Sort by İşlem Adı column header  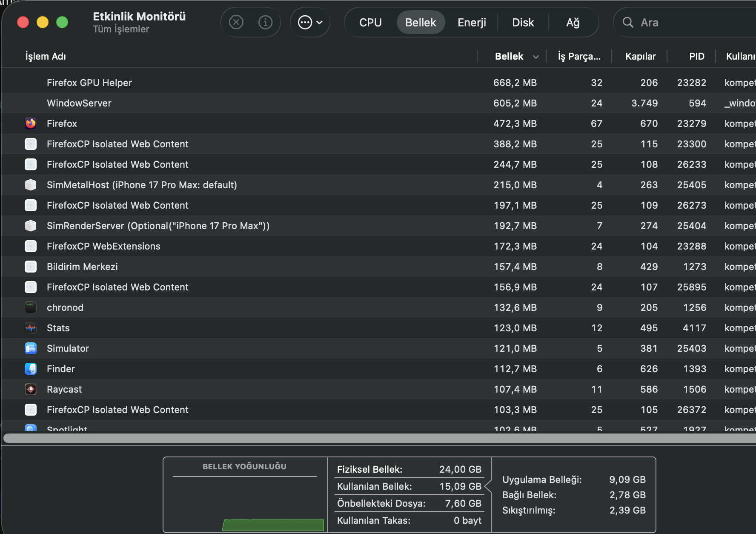point(46,56)
